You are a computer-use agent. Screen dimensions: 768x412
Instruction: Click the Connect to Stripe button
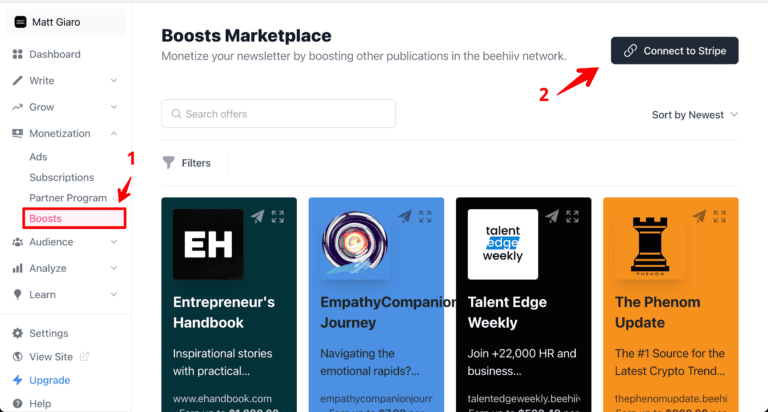click(674, 50)
